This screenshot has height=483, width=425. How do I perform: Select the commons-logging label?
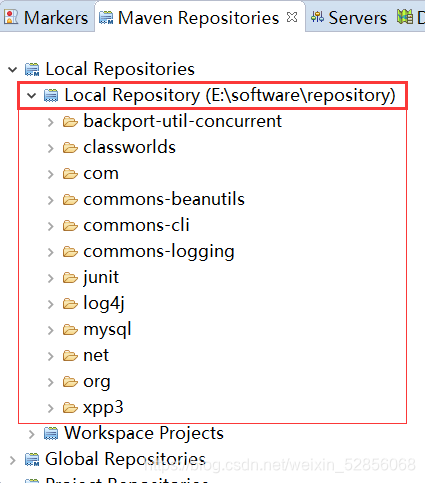tap(159, 252)
